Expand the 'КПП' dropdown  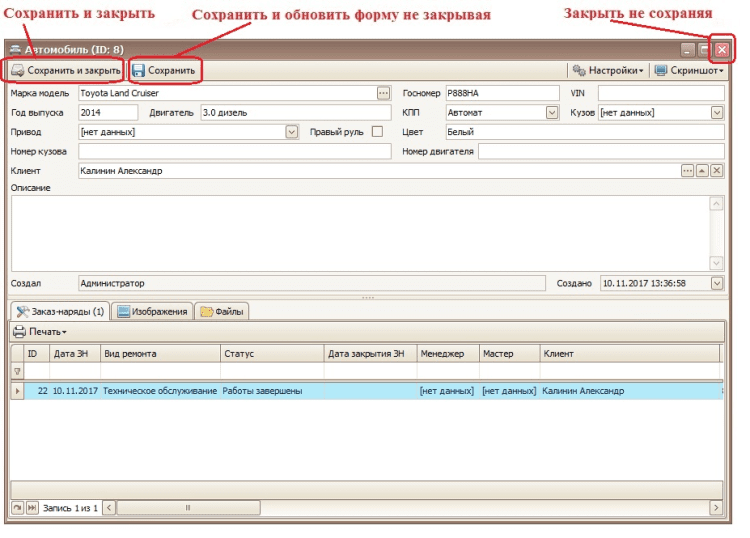pos(552,113)
